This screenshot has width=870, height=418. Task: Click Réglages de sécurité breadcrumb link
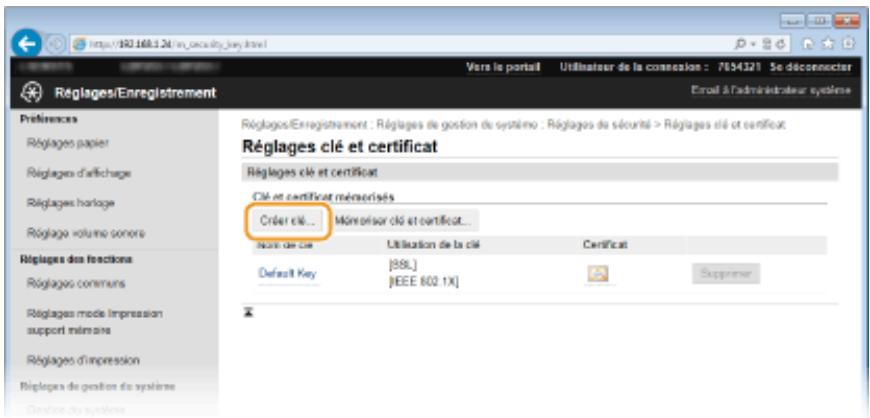tap(598, 125)
